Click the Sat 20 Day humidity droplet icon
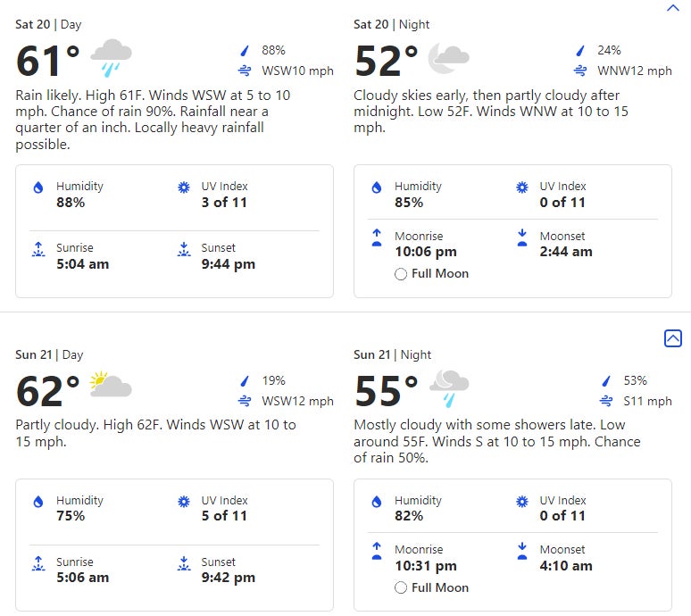Viewport: 691px width, 616px height. [x=38, y=187]
